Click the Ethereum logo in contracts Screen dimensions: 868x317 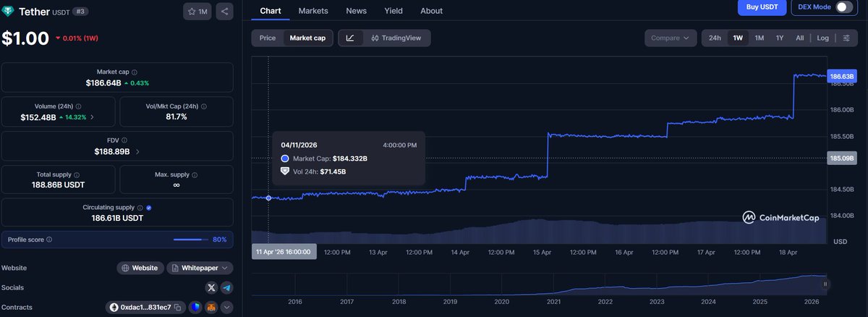click(x=114, y=308)
